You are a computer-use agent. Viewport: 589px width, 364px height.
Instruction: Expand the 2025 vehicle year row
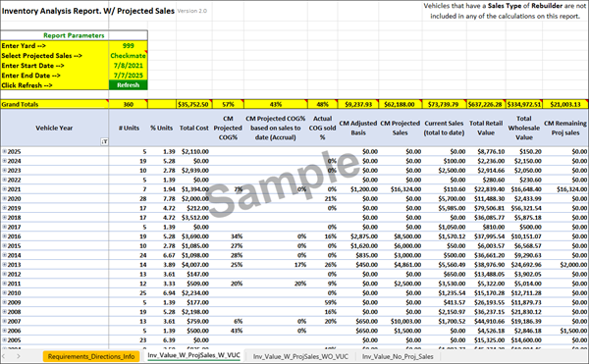tap(5, 151)
